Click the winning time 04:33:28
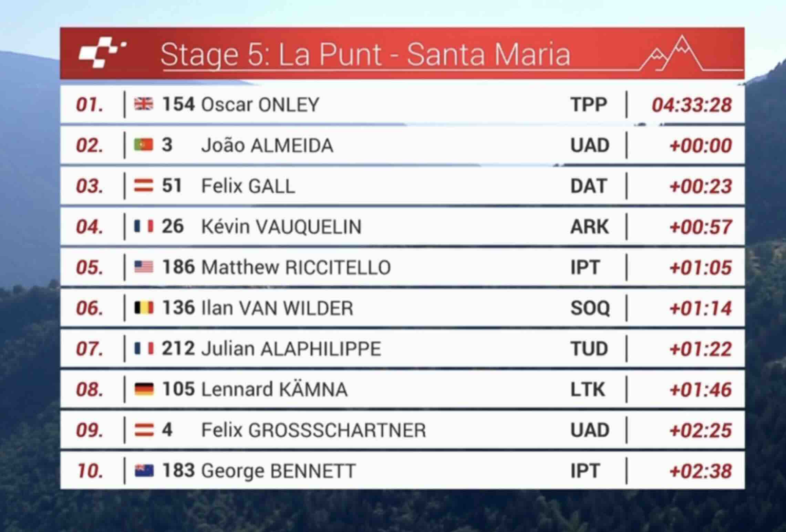 (692, 105)
